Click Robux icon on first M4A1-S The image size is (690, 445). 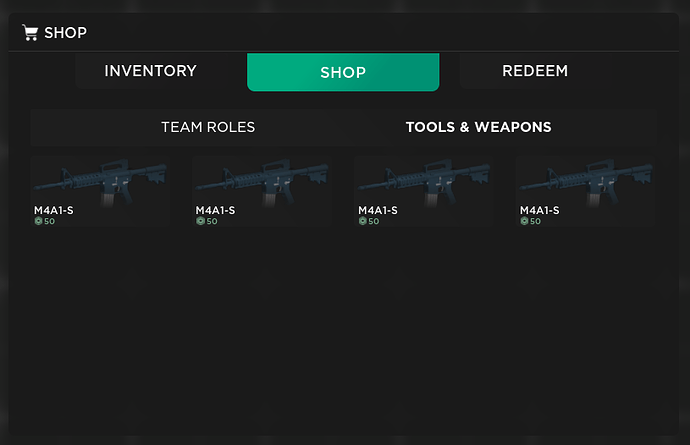(38, 221)
